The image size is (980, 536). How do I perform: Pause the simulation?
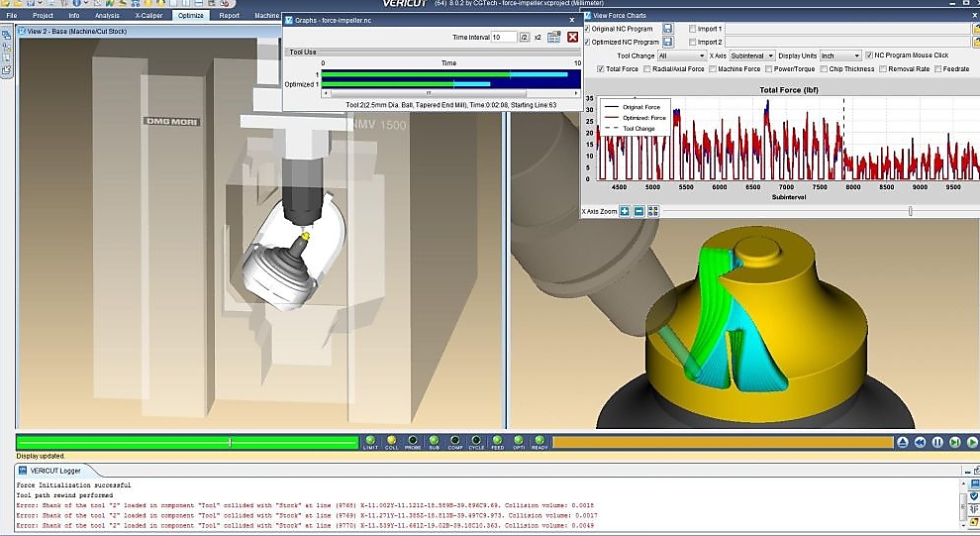[x=937, y=442]
